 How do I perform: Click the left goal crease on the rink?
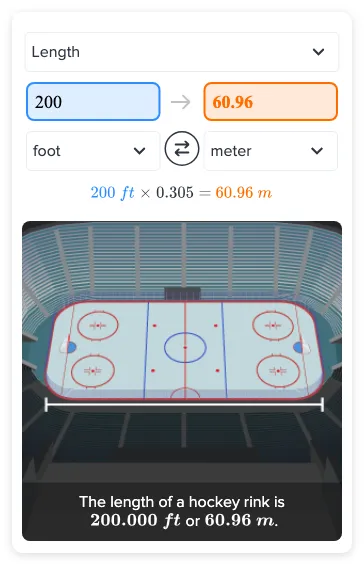[x=71, y=347]
